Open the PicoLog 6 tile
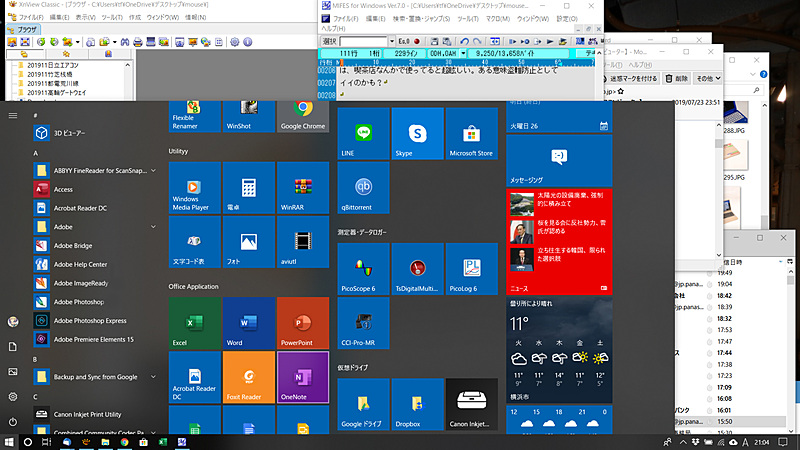 coord(471,269)
